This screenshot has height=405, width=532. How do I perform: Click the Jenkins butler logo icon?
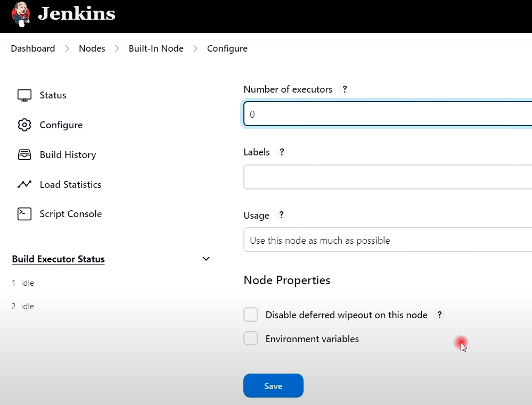[21, 13]
